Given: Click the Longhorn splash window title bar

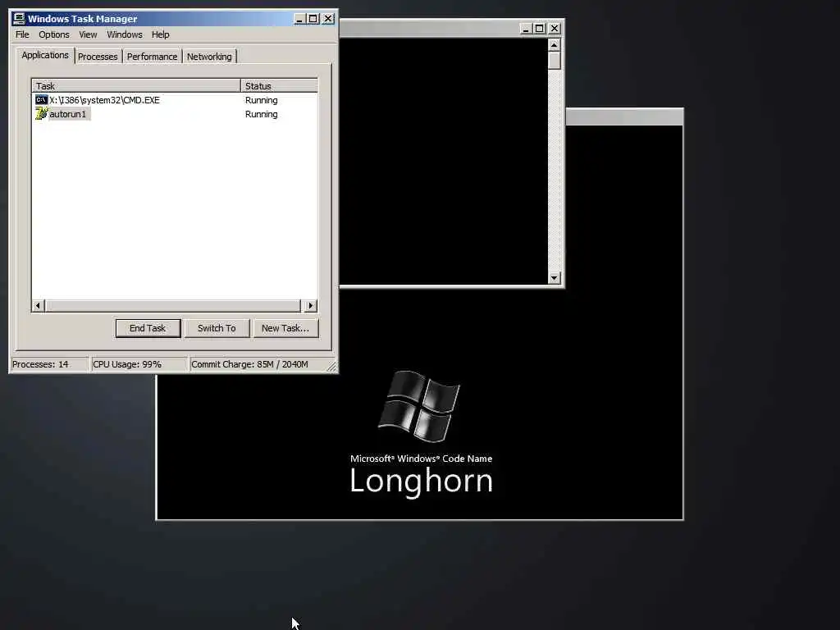Looking at the screenshot, I should click(624, 117).
